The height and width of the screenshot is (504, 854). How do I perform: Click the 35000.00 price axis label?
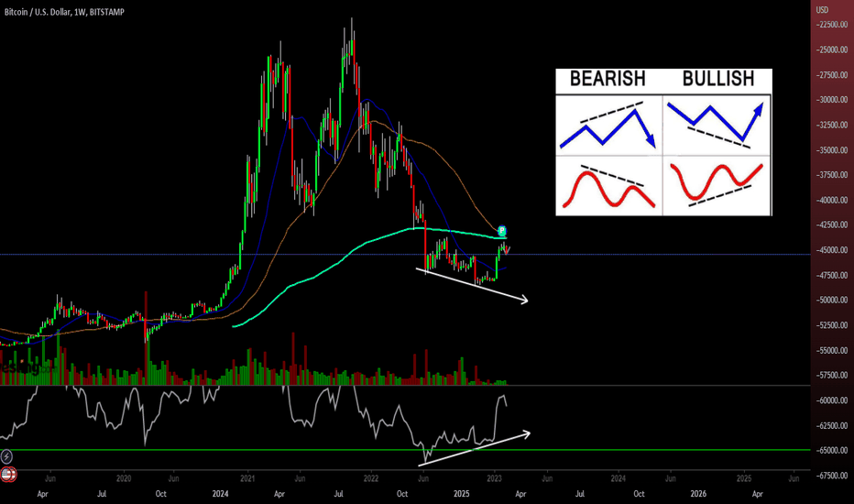tap(832, 150)
